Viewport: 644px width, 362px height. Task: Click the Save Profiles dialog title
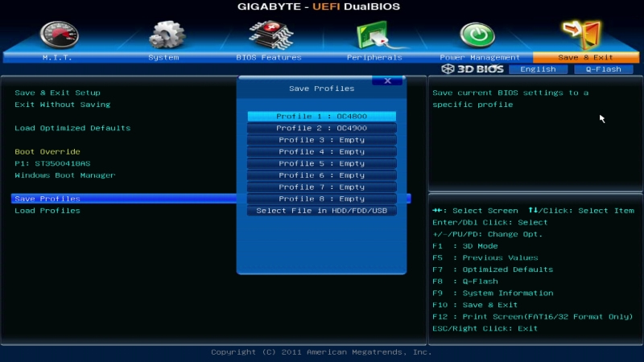321,88
